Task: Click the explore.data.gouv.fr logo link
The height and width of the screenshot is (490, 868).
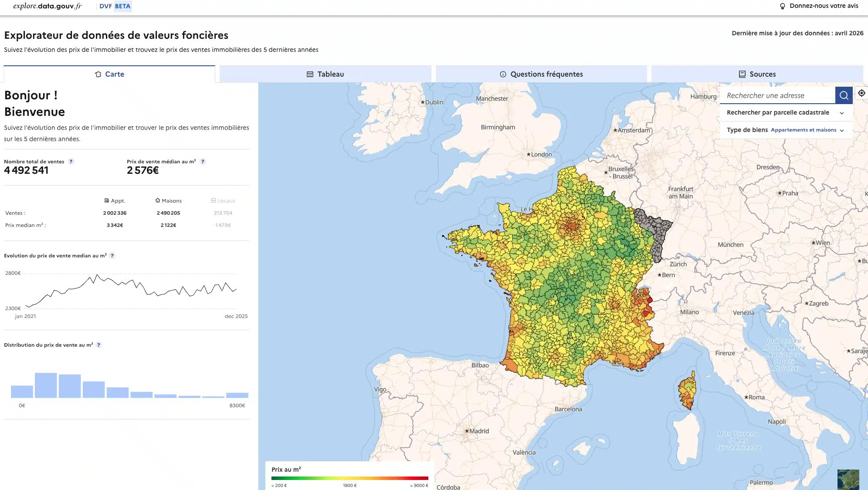Action: [x=47, y=6]
